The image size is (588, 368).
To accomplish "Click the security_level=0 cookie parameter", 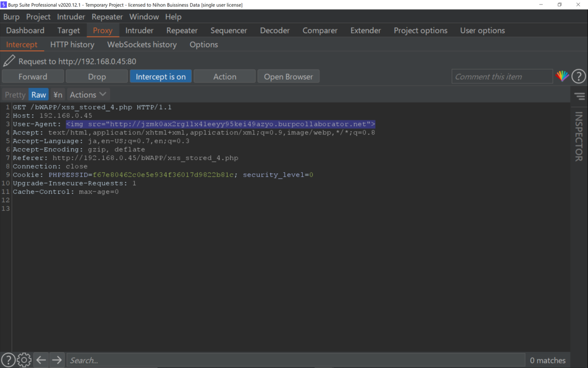I will coord(278,175).
